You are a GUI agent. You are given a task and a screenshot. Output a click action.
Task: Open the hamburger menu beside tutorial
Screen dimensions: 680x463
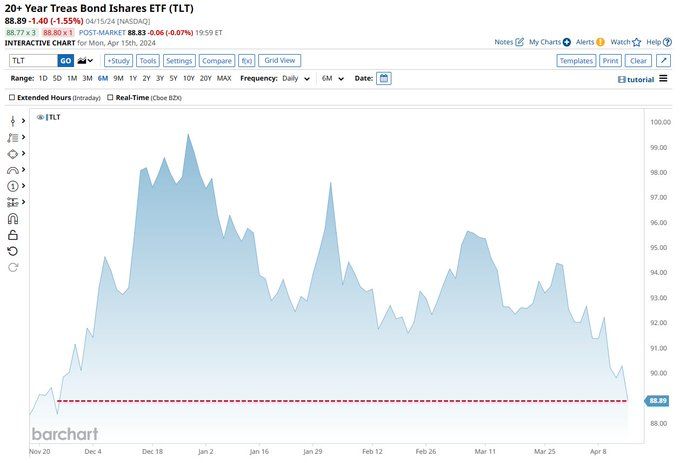663,78
